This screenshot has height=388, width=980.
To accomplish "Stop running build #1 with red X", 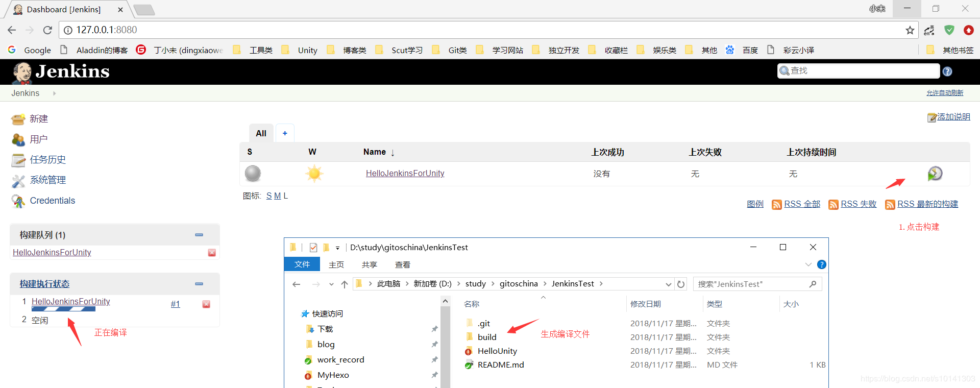I will tap(206, 304).
